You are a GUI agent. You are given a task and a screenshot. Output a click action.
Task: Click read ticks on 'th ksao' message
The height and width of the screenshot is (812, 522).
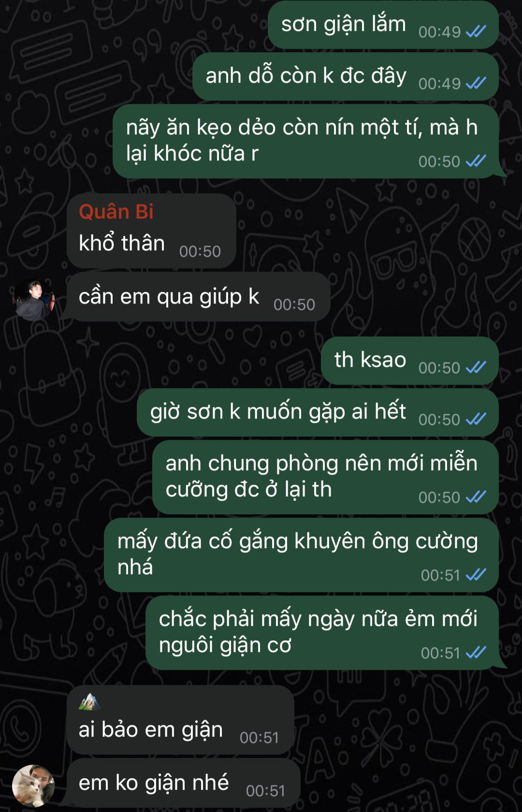[x=476, y=368]
